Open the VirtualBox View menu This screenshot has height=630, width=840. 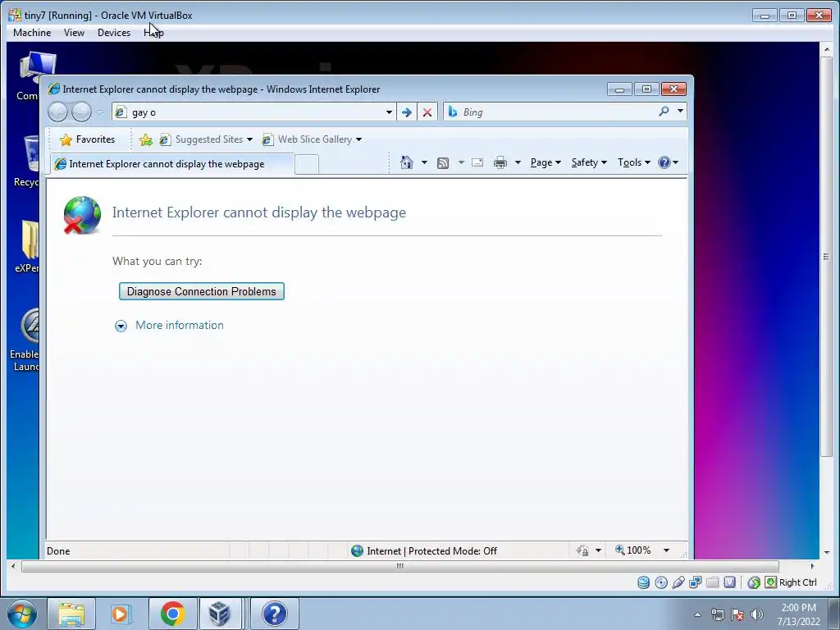(x=74, y=33)
